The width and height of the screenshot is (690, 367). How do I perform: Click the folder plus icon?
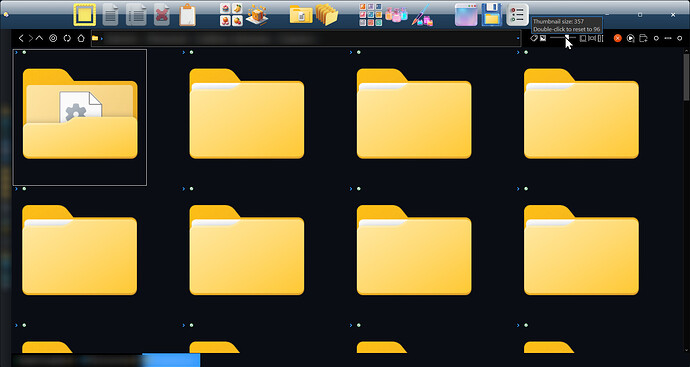[x=643, y=38]
